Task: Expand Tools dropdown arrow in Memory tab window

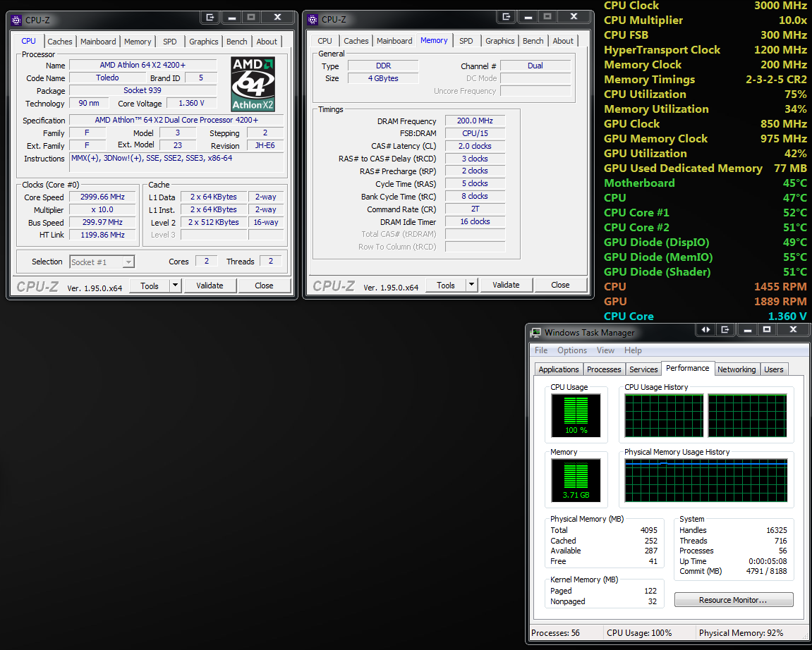Action: point(472,285)
